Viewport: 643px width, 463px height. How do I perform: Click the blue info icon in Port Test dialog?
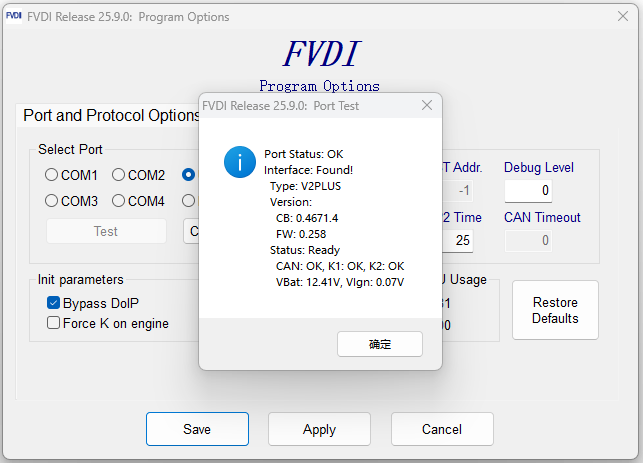(x=240, y=162)
